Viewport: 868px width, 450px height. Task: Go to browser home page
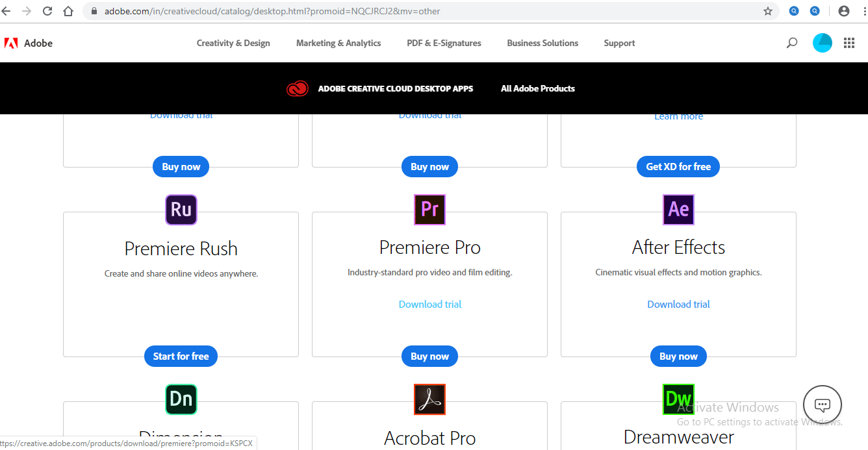[68, 11]
